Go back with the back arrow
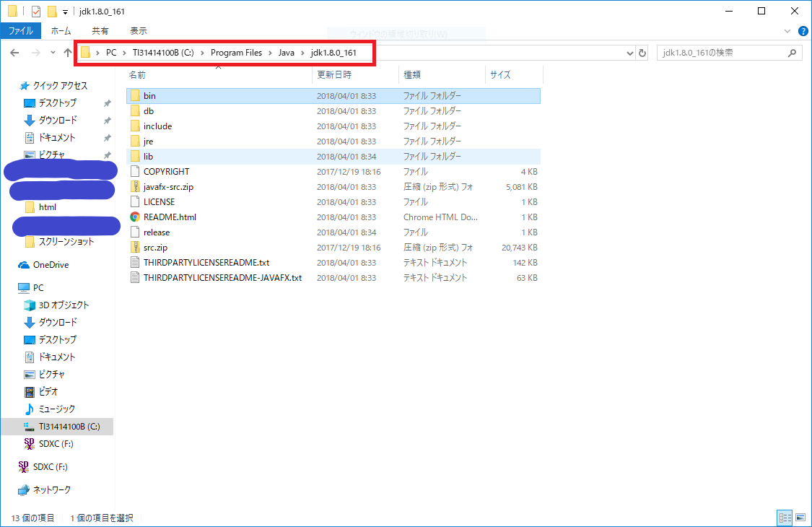This screenshot has height=527, width=812. click(14, 53)
